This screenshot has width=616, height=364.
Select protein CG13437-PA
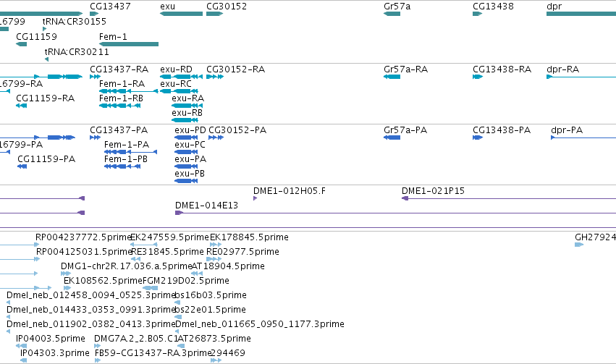119,130
